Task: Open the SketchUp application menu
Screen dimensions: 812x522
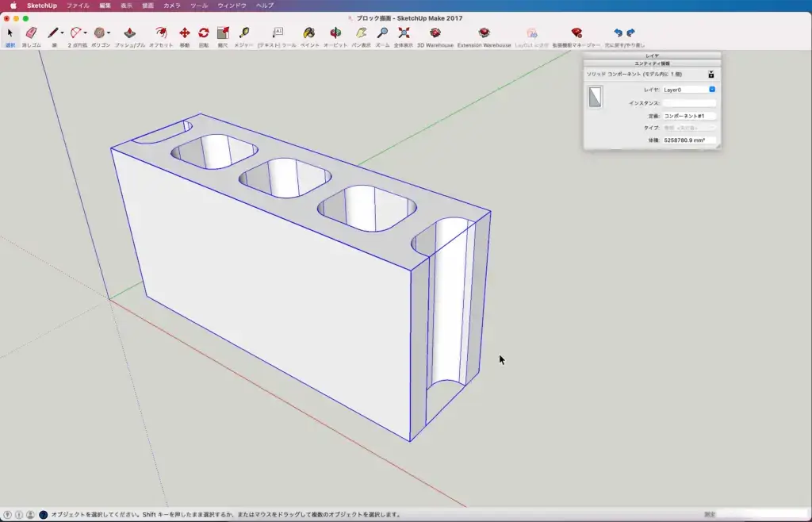Action: [42, 6]
